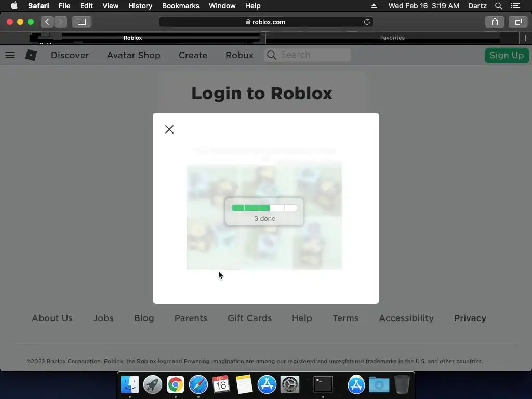Open the Safari menu
The width and height of the screenshot is (532, 399).
[38, 6]
